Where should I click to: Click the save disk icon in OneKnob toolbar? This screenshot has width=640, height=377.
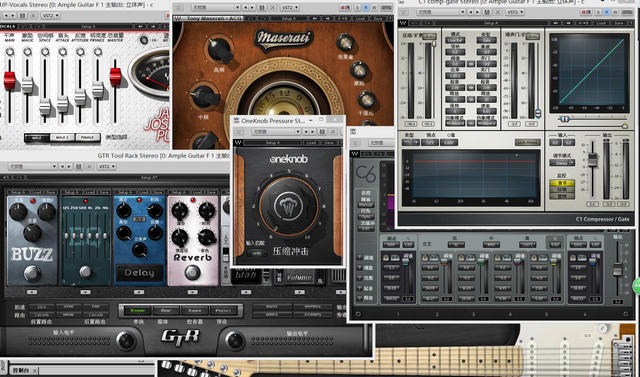click(x=322, y=132)
